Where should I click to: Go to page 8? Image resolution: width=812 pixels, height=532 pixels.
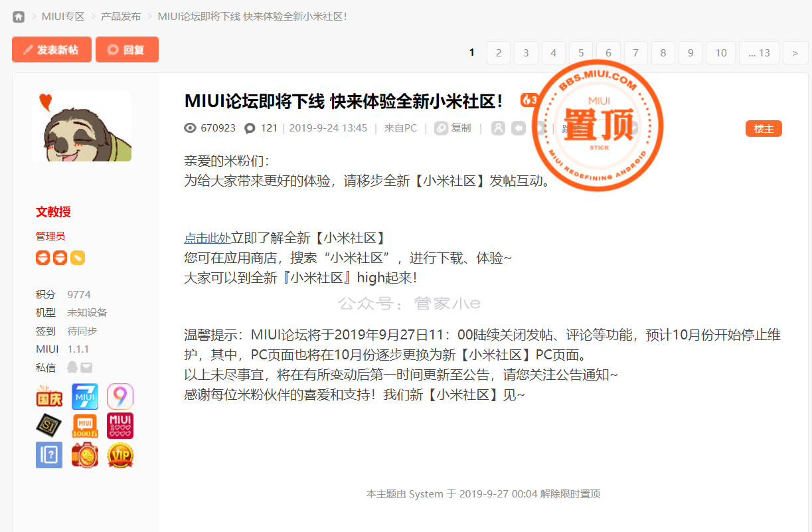coord(663,52)
